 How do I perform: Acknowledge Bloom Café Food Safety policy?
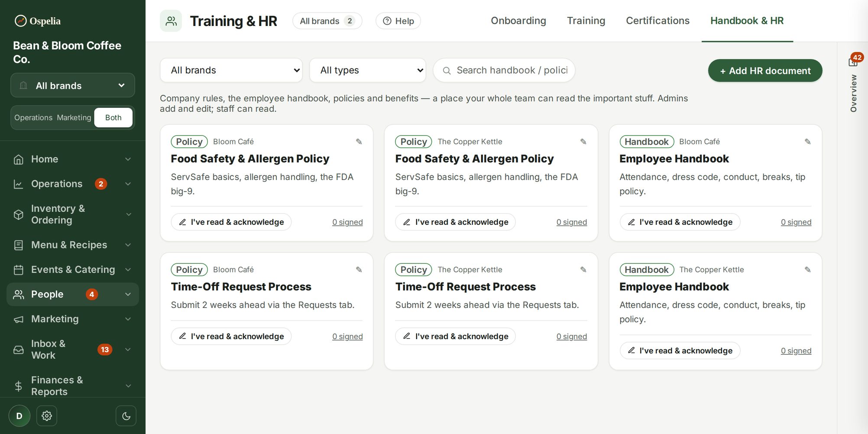(231, 222)
